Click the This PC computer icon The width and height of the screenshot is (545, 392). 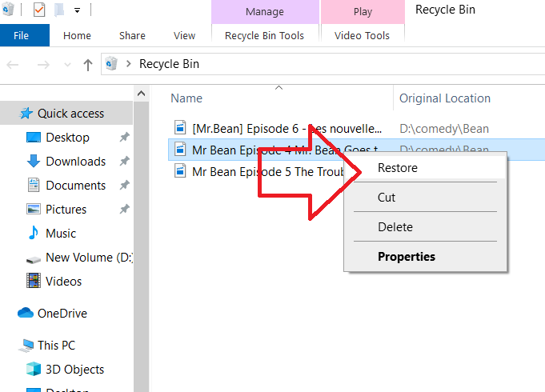[26, 346]
